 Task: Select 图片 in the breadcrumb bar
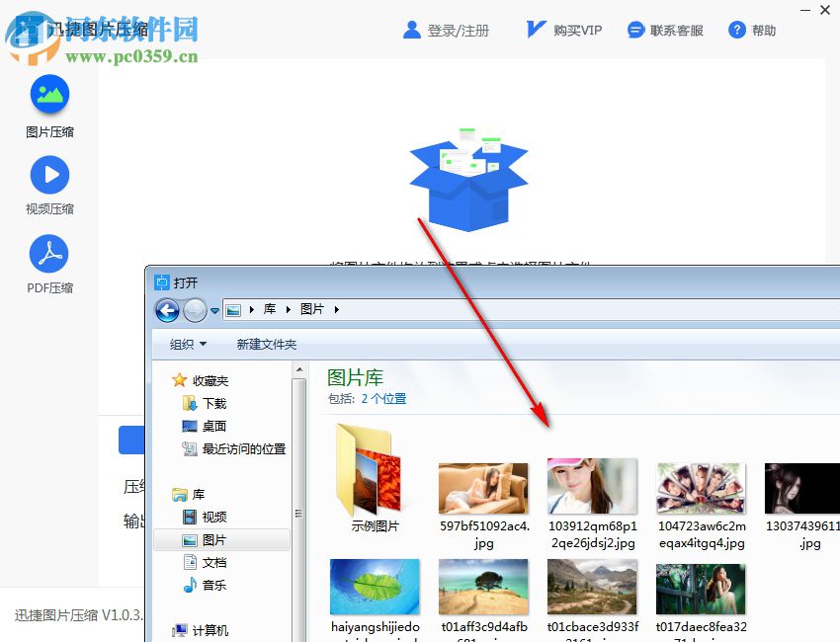pyautogui.click(x=314, y=309)
